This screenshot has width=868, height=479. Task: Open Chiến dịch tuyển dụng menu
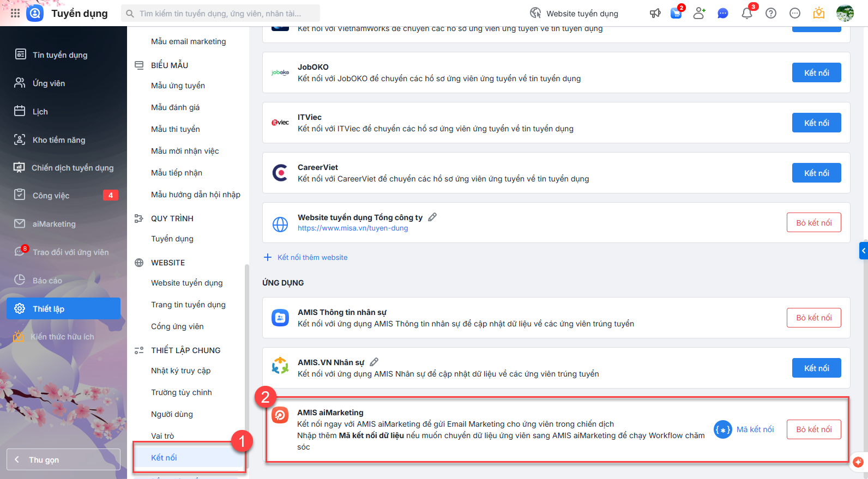[x=63, y=167]
